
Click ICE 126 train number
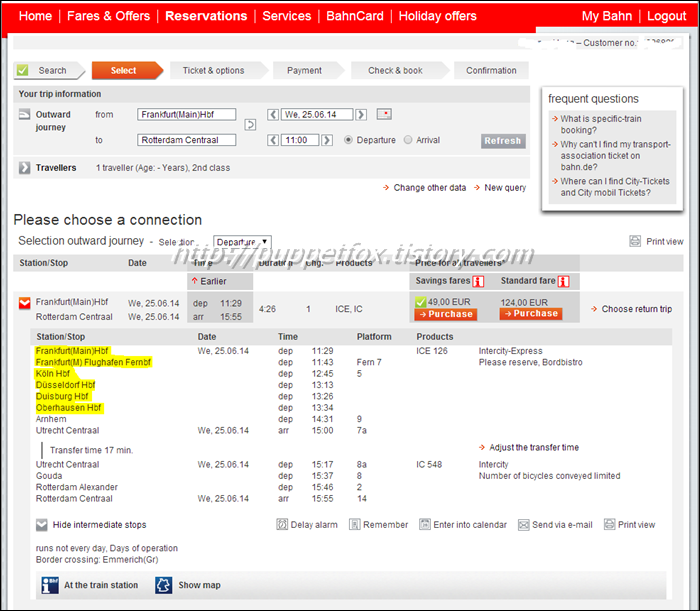(432, 351)
